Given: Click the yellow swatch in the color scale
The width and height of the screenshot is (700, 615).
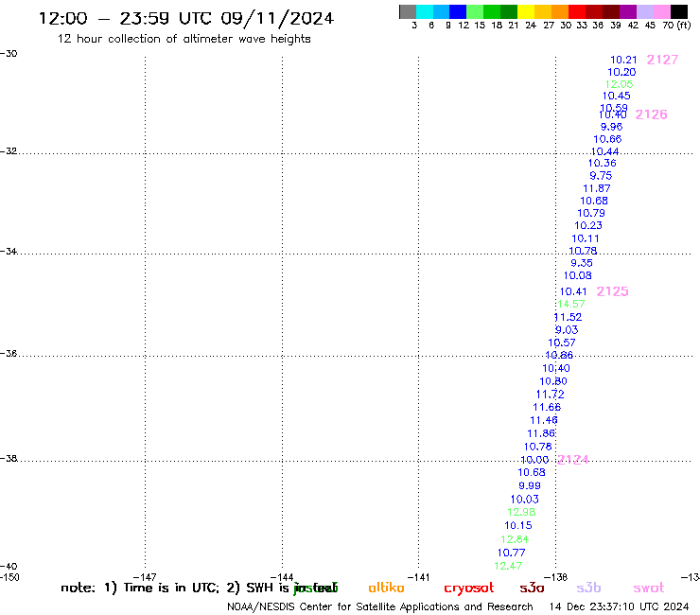Looking at the screenshot, I should [x=526, y=11].
